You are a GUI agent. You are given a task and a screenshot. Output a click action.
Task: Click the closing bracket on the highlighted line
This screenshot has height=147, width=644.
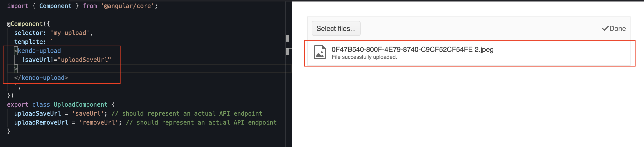(x=16, y=69)
